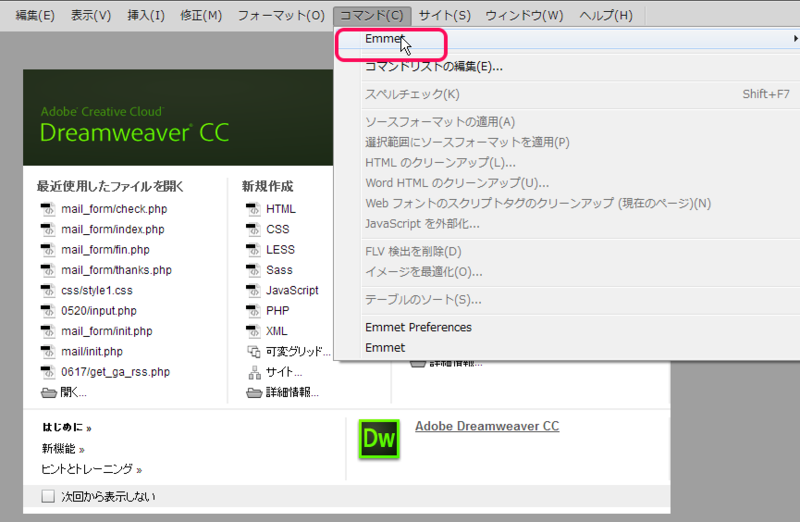
Task: Click the new PHP document icon
Action: click(x=253, y=311)
